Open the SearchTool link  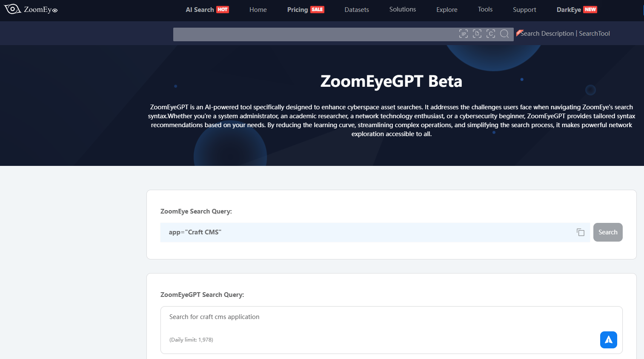click(x=594, y=33)
